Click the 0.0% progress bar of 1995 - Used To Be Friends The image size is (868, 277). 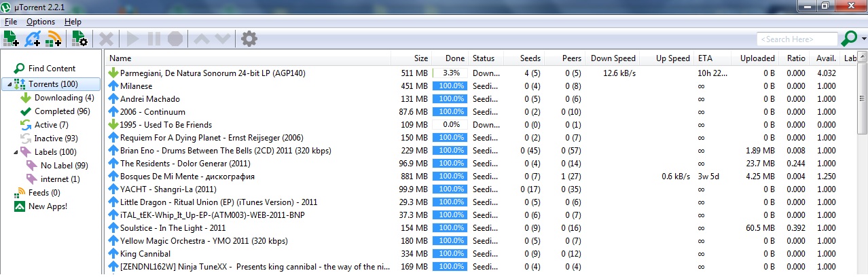pos(450,124)
